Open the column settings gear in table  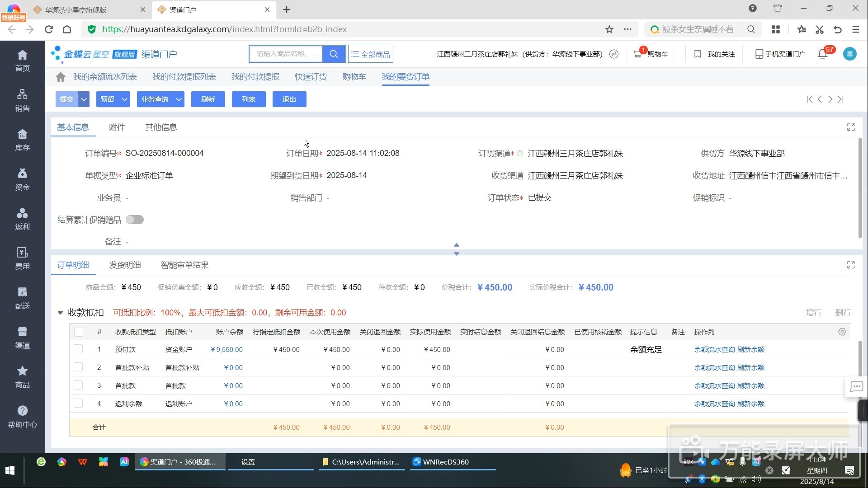click(842, 332)
